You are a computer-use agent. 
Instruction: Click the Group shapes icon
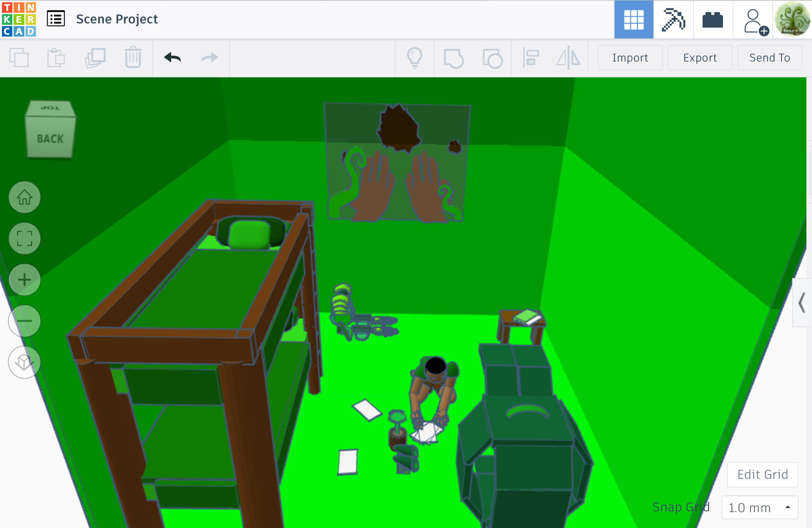click(x=454, y=58)
